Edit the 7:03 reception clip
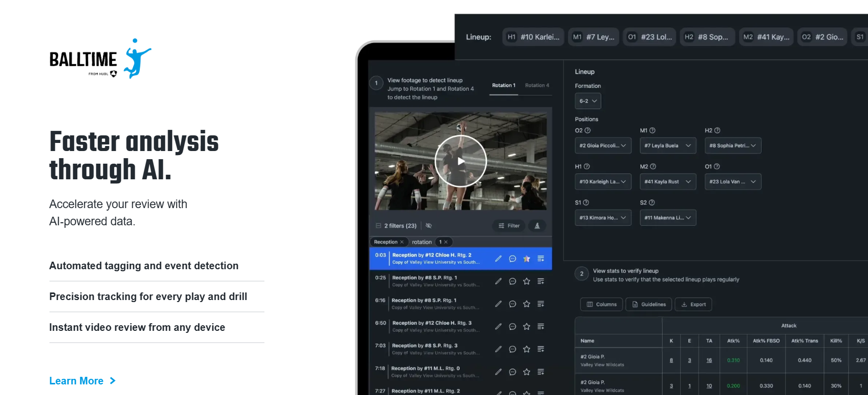Image resolution: width=868 pixels, height=395 pixels. tap(498, 349)
